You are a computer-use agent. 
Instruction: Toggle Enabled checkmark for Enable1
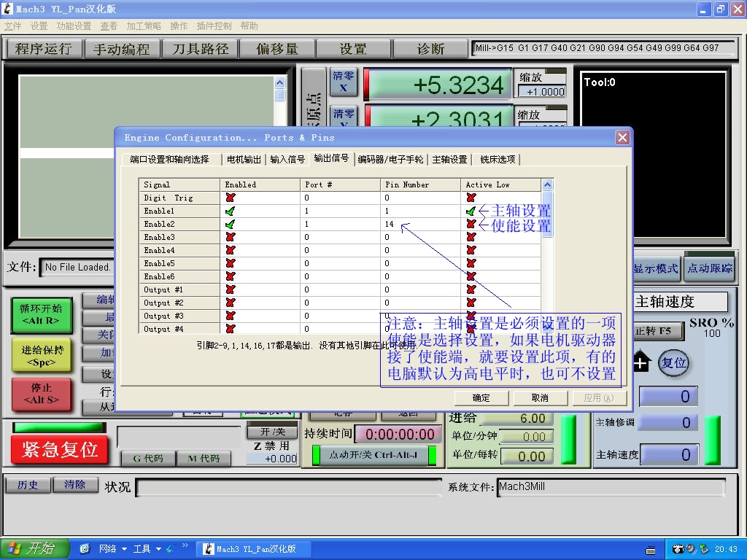(231, 211)
